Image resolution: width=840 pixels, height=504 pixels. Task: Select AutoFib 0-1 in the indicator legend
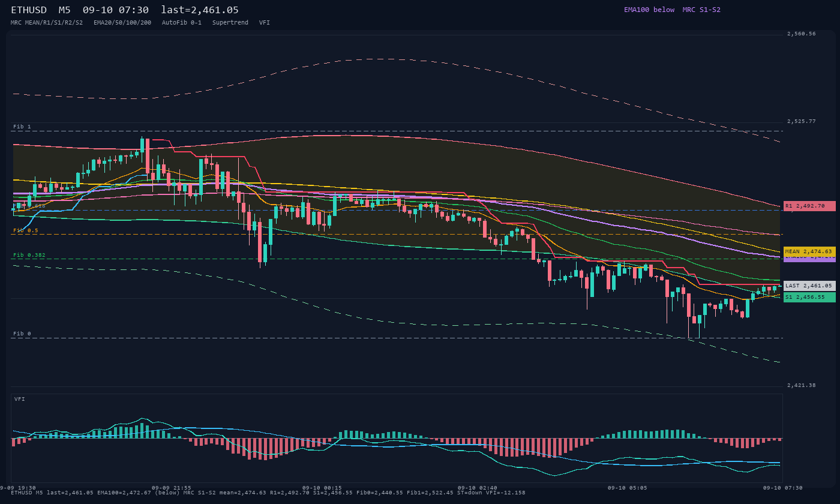tap(182, 22)
